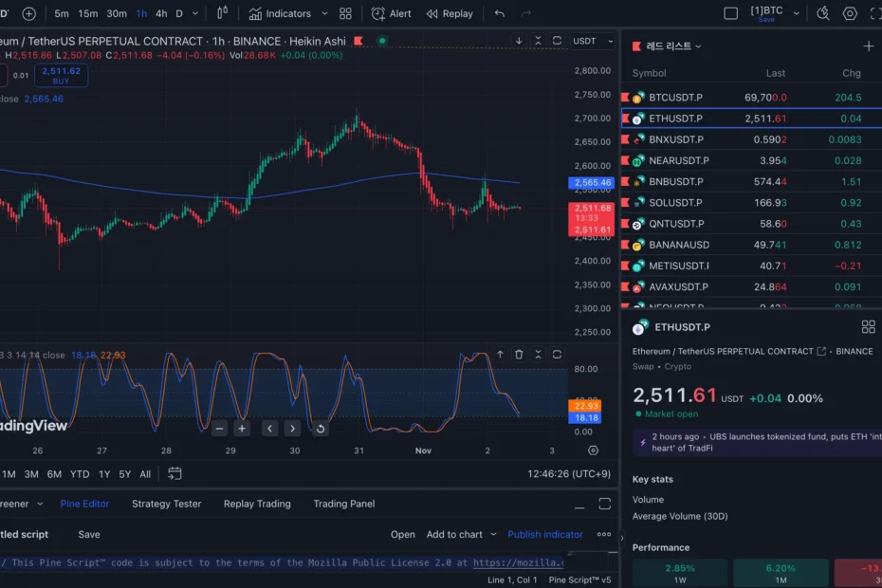
Task: Collapse the main chart pane
Action: [538, 41]
